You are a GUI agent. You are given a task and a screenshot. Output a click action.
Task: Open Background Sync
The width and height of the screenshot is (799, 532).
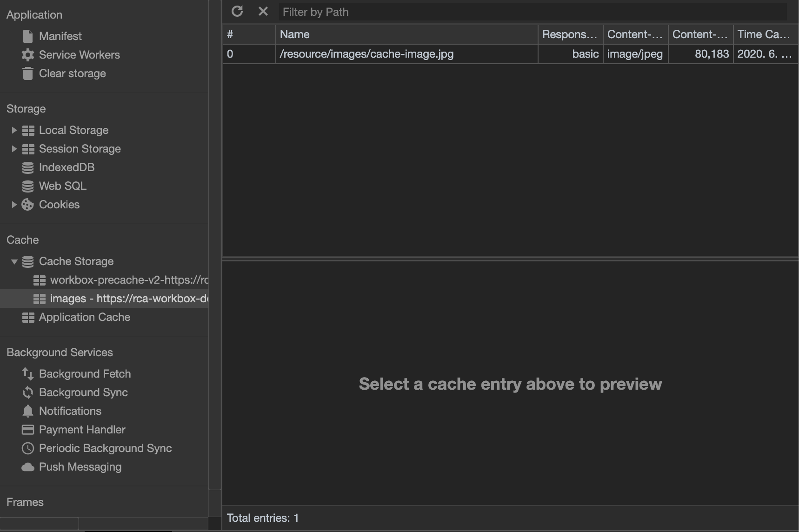(84, 392)
